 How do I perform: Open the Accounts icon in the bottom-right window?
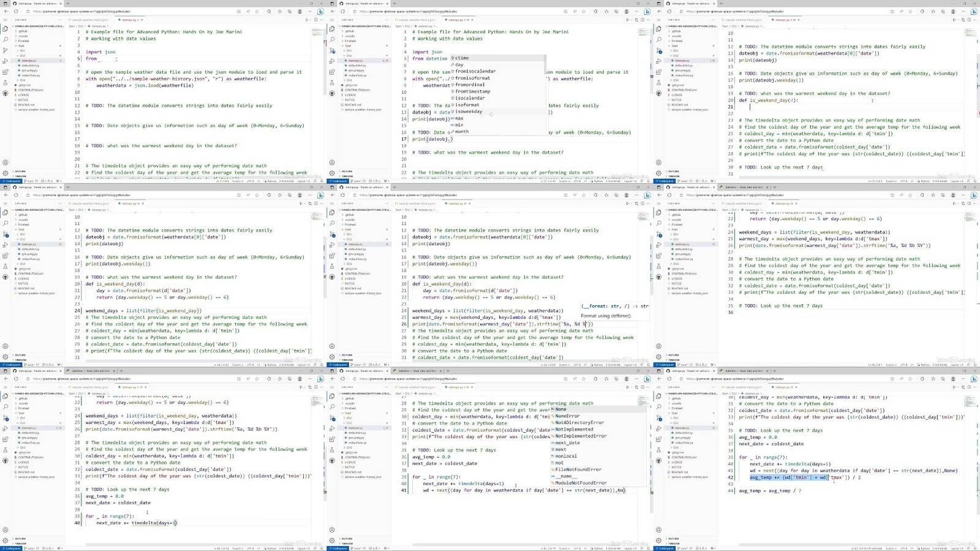click(658, 530)
